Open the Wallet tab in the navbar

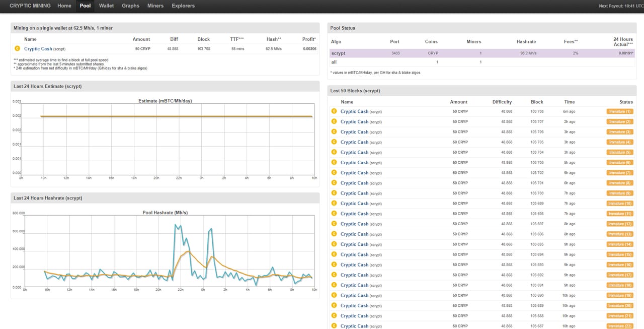click(x=106, y=6)
